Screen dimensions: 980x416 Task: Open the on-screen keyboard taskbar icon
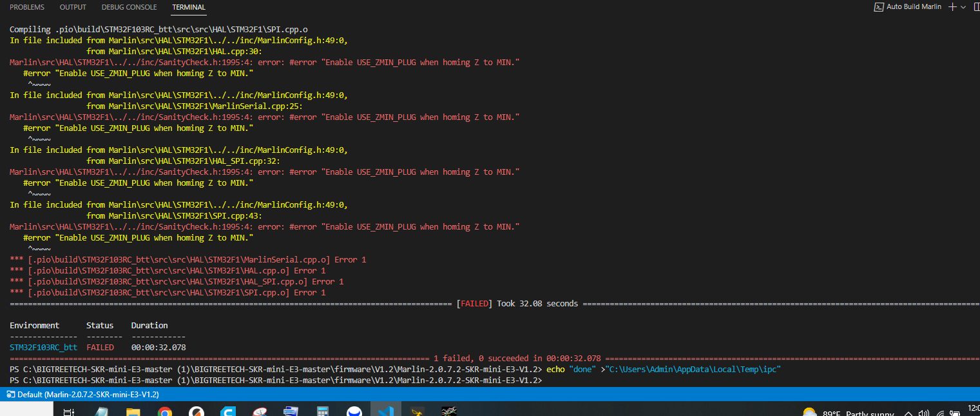point(291,411)
